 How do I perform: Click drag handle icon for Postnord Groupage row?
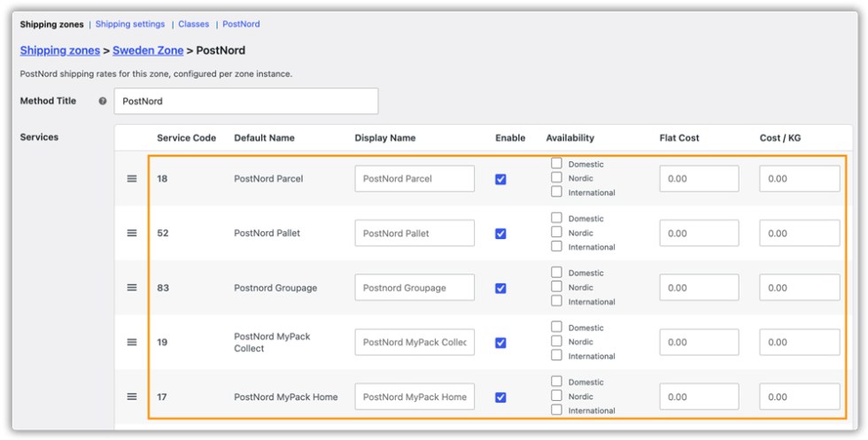coord(132,288)
